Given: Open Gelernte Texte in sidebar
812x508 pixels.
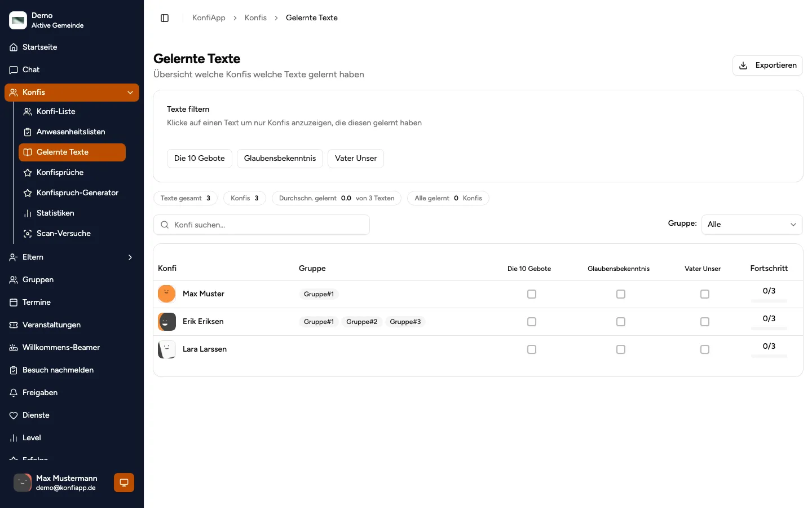Looking at the screenshot, I should coord(72,152).
